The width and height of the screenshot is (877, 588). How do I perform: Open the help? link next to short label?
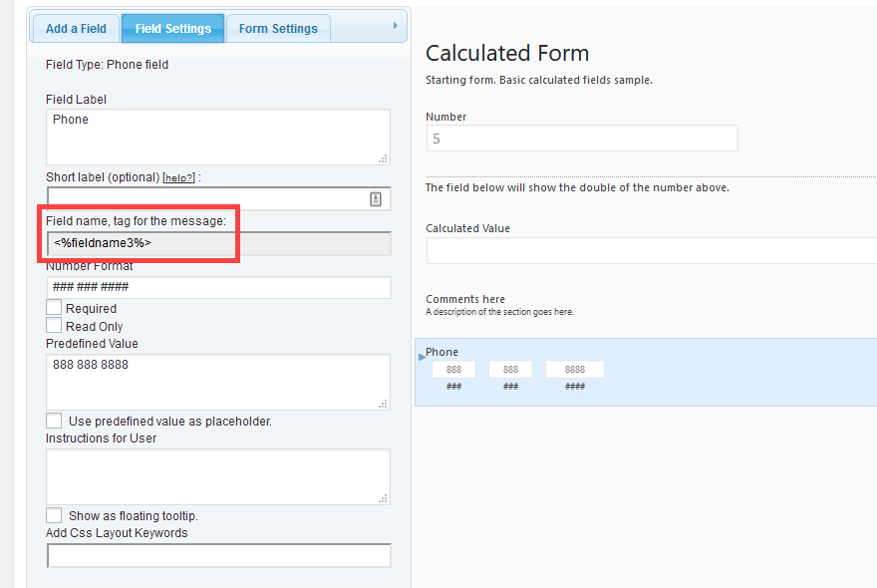(178, 176)
